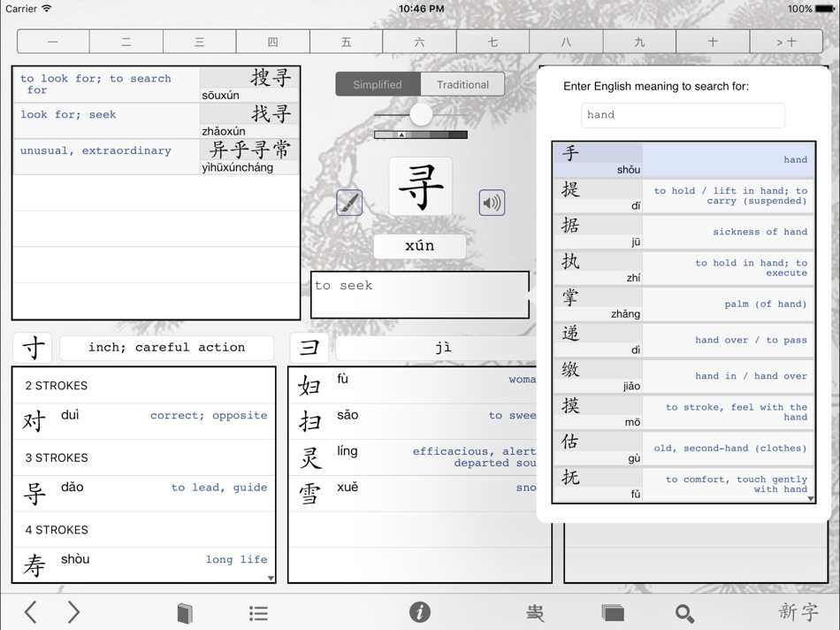Viewport: 840px width, 630px height.
Task: Open the list view icon in bottom toolbar
Action: pos(258,611)
